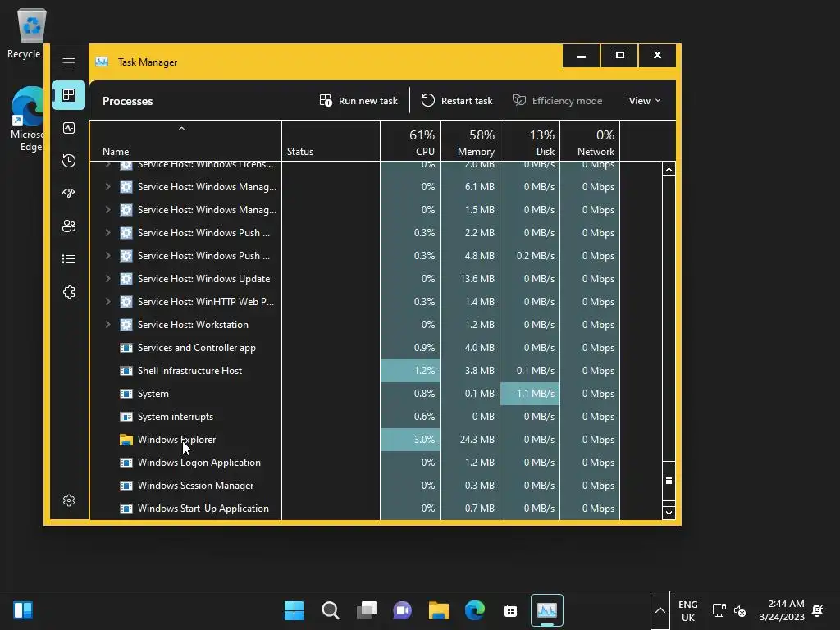The image size is (840, 630).
Task: Open taskbar Search
Action: [330, 610]
